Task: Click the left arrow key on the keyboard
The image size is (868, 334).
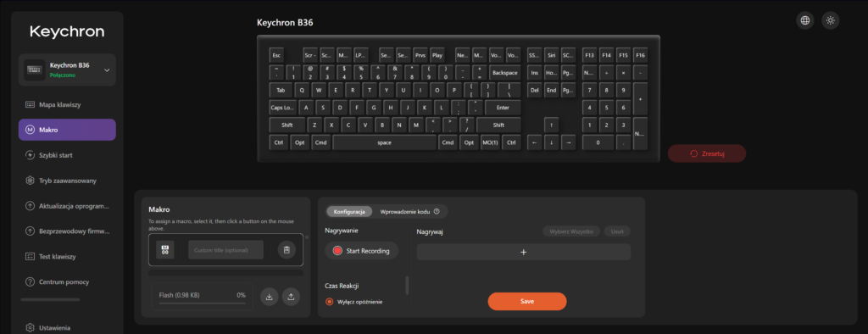Action: point(534,142)
